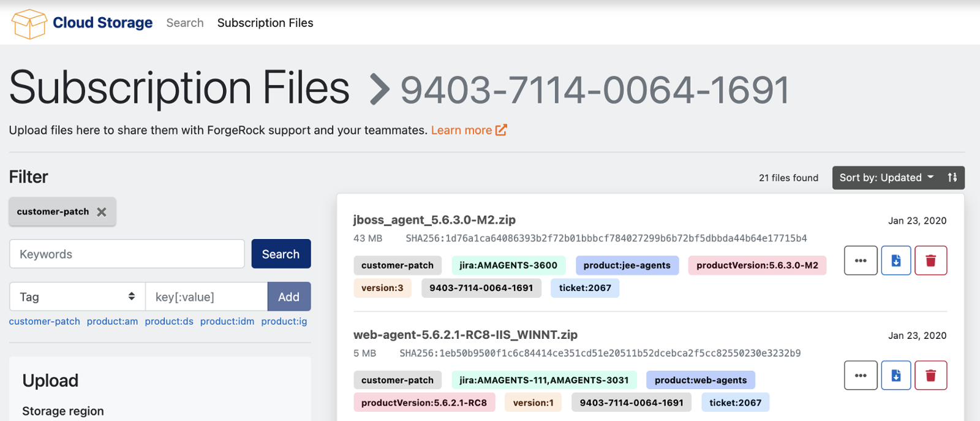Go to Subscription Files nav item

265,23
